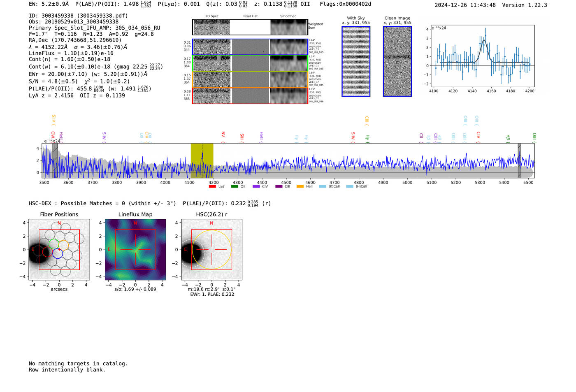Image resolution: width=576 pixels, height=392 pixels.
Task: Click the green fiber circle in Fiber Positions
Action: 54,244
